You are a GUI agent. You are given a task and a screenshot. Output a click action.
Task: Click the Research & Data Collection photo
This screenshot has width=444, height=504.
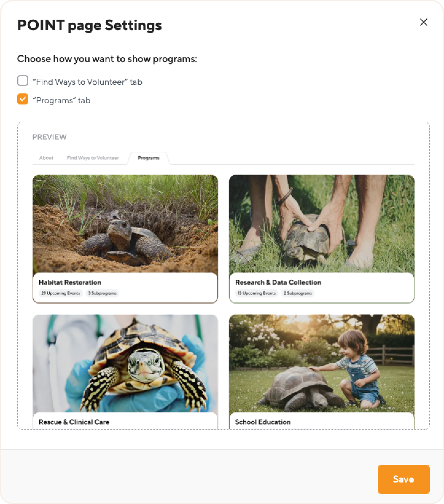coord(321,224)
